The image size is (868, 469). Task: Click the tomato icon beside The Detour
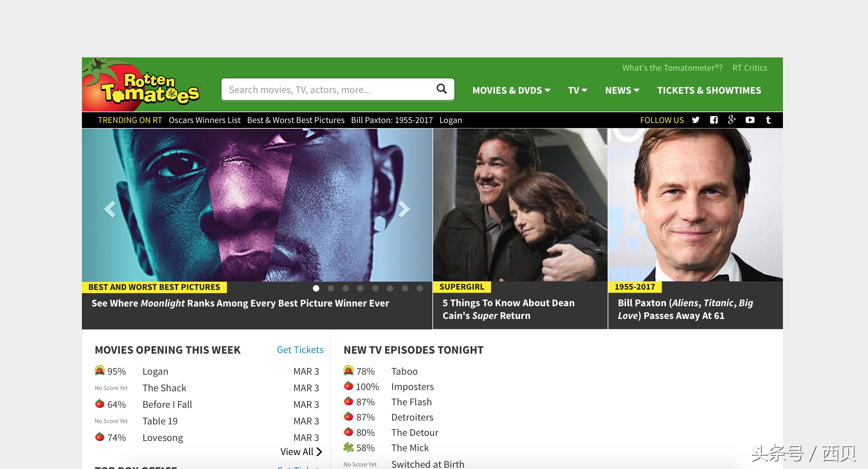pos(349,431)
